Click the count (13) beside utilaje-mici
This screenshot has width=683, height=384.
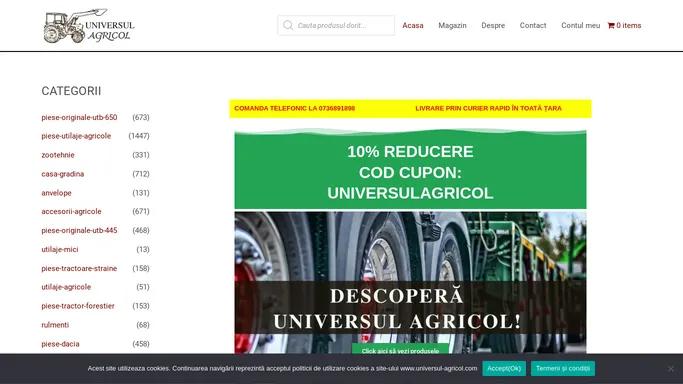(x=142, y=249)
